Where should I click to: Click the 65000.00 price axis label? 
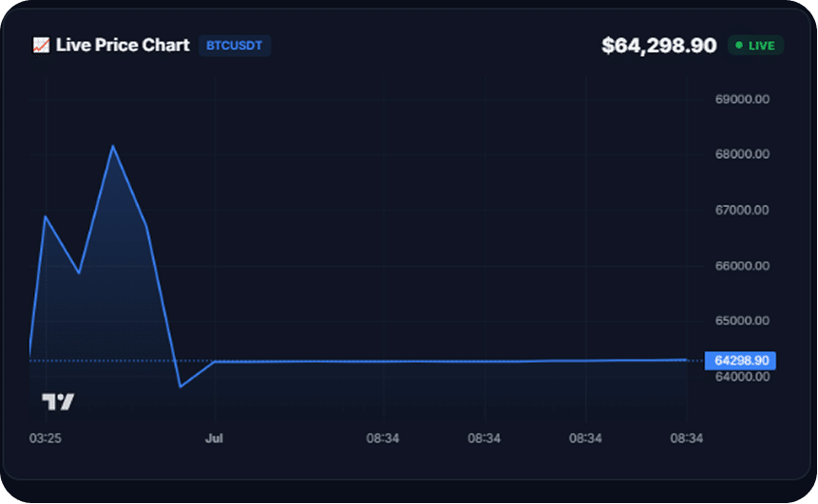pyautogui.click(x=742, y=321)
